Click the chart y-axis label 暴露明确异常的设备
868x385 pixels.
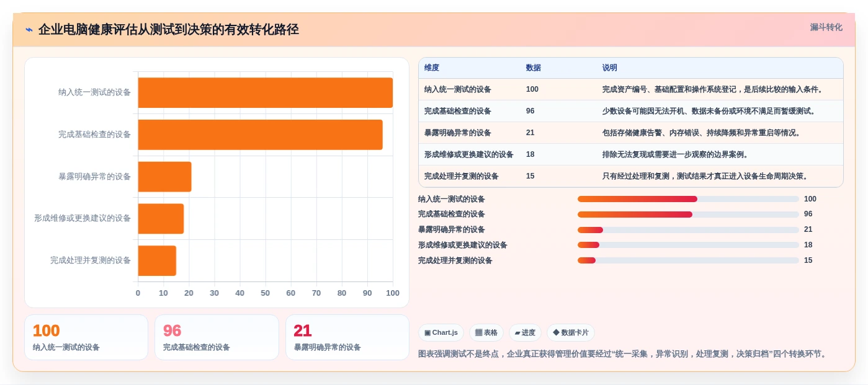(95, 177)
